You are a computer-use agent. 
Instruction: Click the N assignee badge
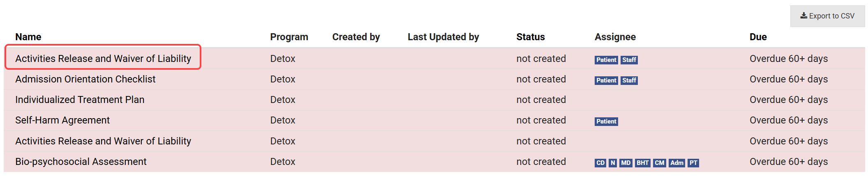(613, 163)
